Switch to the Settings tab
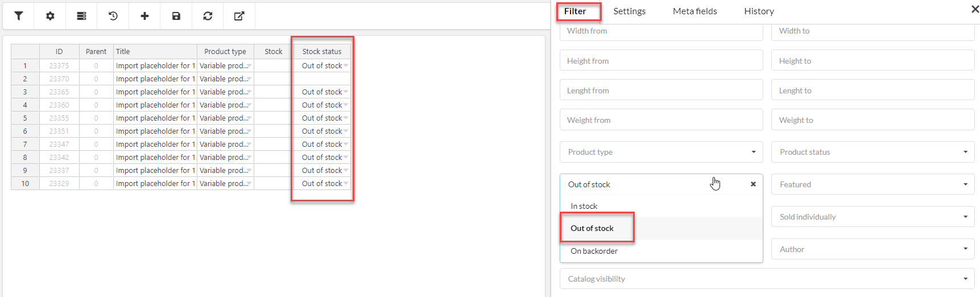 [629, 11]
